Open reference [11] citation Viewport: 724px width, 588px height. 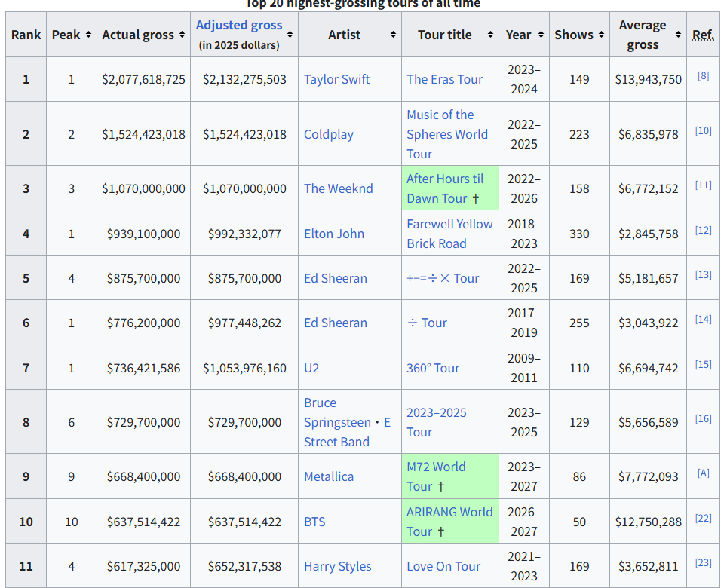pos(703,185)
